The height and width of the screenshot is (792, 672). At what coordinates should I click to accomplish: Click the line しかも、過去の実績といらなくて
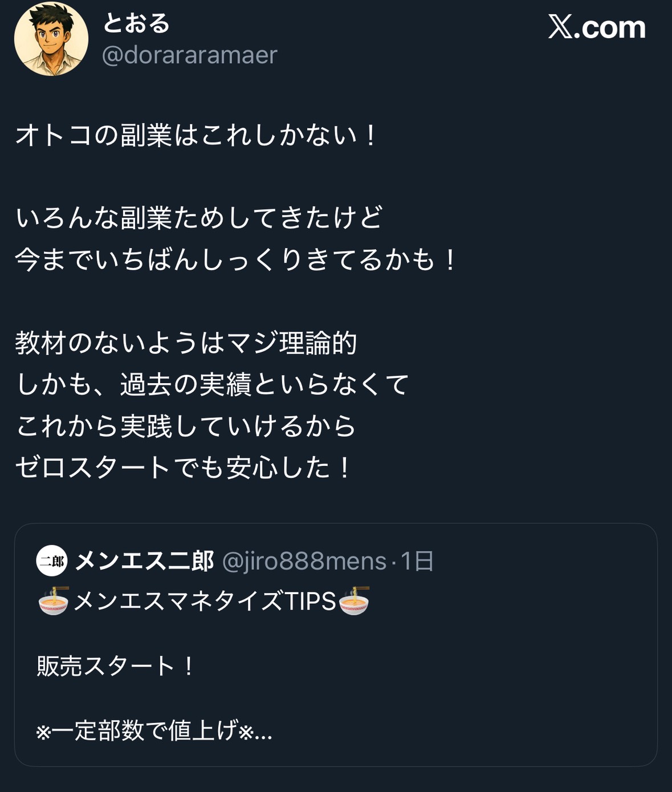[x=212, y=384]
